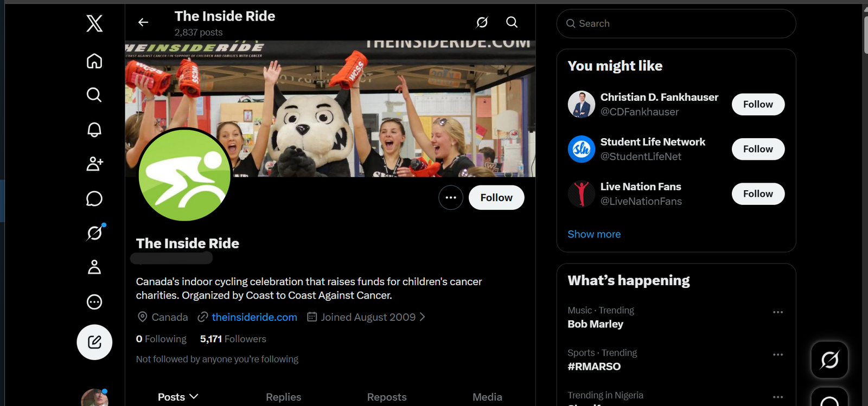The width and height of the screenshot is (868, 406).
Task: Open The Inside Ride profile picture
Action: point(184,175)
